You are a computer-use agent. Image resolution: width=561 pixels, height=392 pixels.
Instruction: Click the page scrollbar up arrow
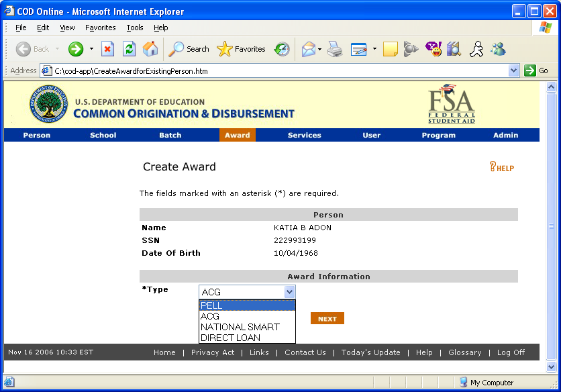(x=552, y=87)
